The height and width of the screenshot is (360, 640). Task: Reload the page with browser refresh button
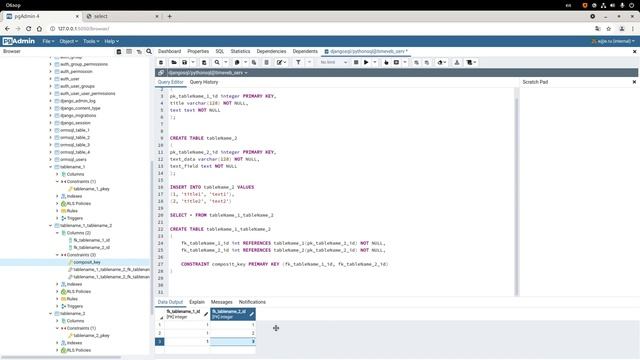[29, 29]
